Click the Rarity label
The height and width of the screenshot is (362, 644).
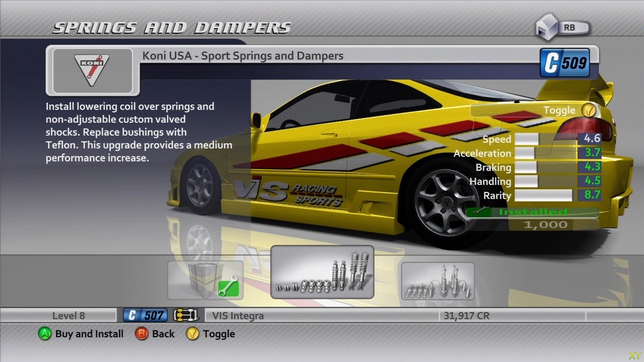tap(497, 196)
